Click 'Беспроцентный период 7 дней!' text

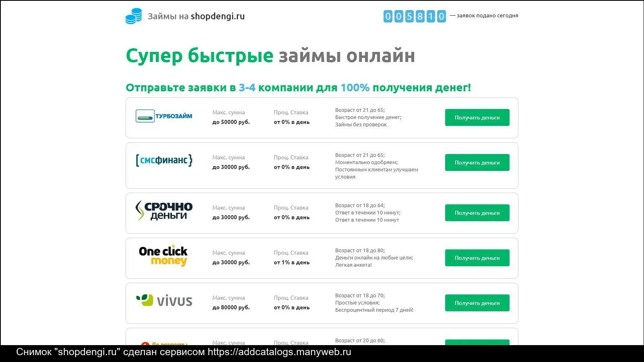(x=374, y=310)
